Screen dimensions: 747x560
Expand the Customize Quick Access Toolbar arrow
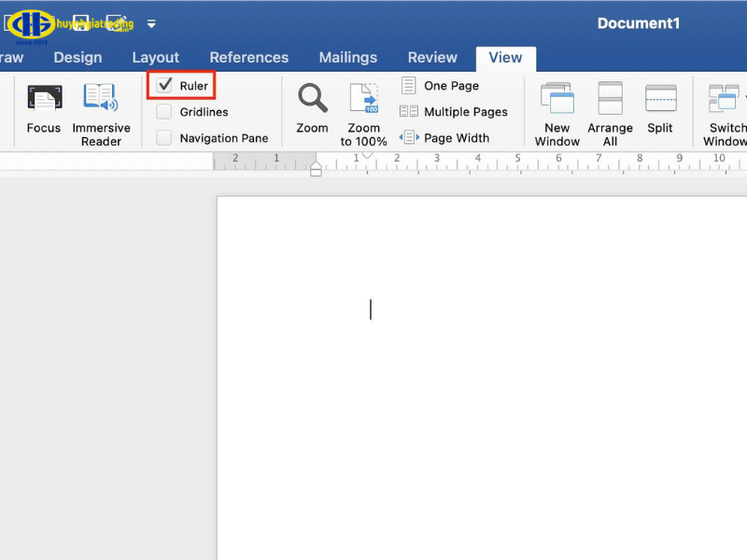pos(152,24)
